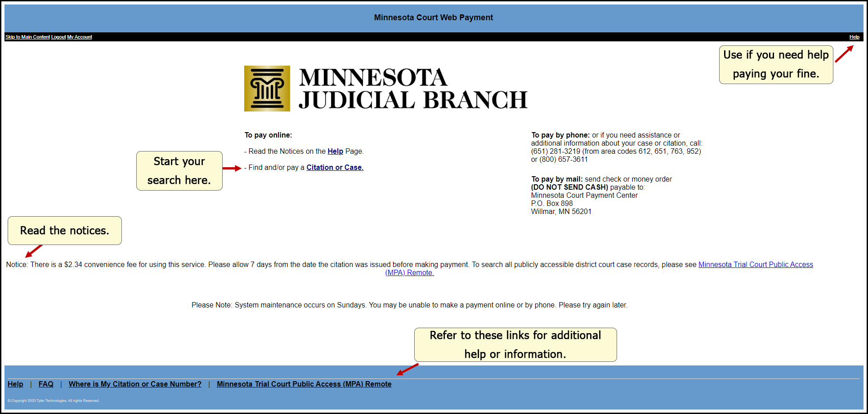Viewport: 868px width, 414px height.
Task: Select the phone number (800) 657-3611
Action: point(564,159)
